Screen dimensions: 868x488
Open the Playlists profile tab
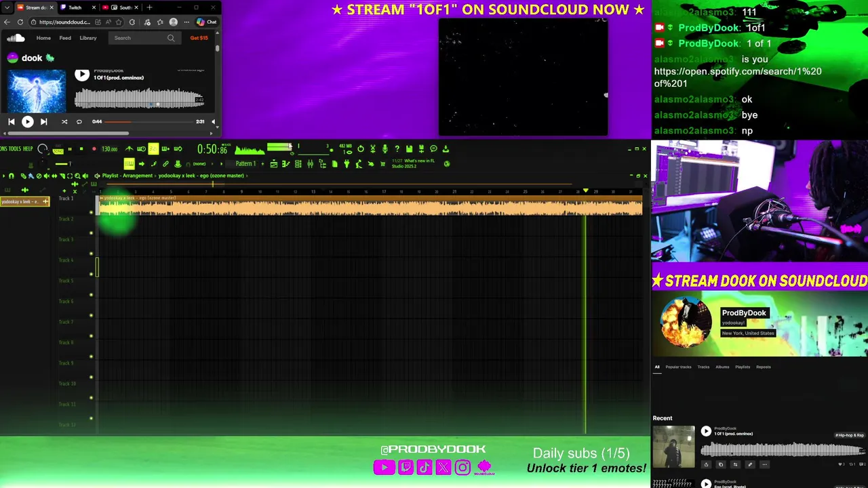tap(743, 367)
